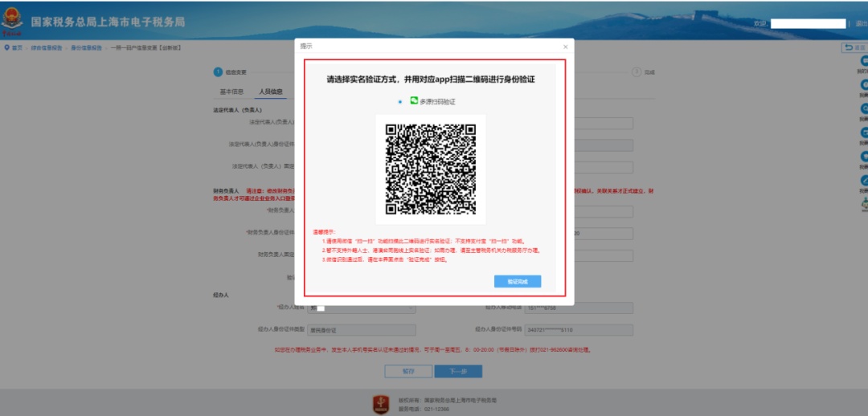Click the 提示 dialog title

point(305,47)
